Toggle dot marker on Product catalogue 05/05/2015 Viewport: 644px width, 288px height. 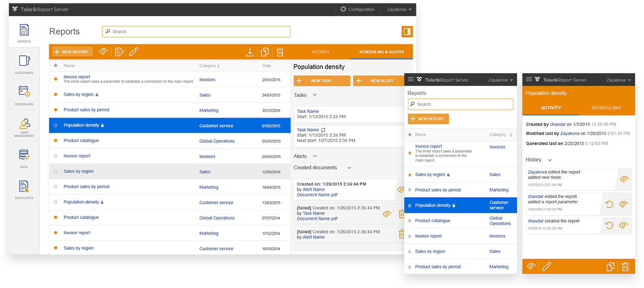coord(56,141)
